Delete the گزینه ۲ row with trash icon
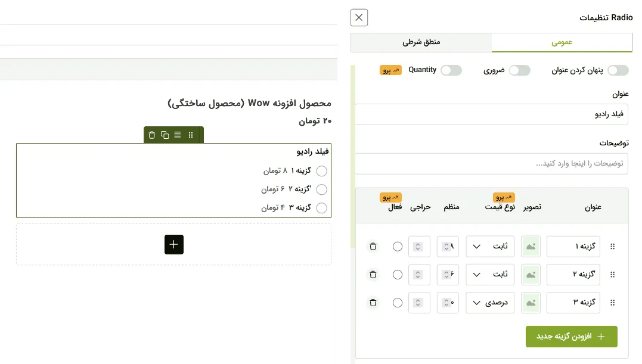Image resolution: width=642 pixels, height=364 pixels. (373, 275)
